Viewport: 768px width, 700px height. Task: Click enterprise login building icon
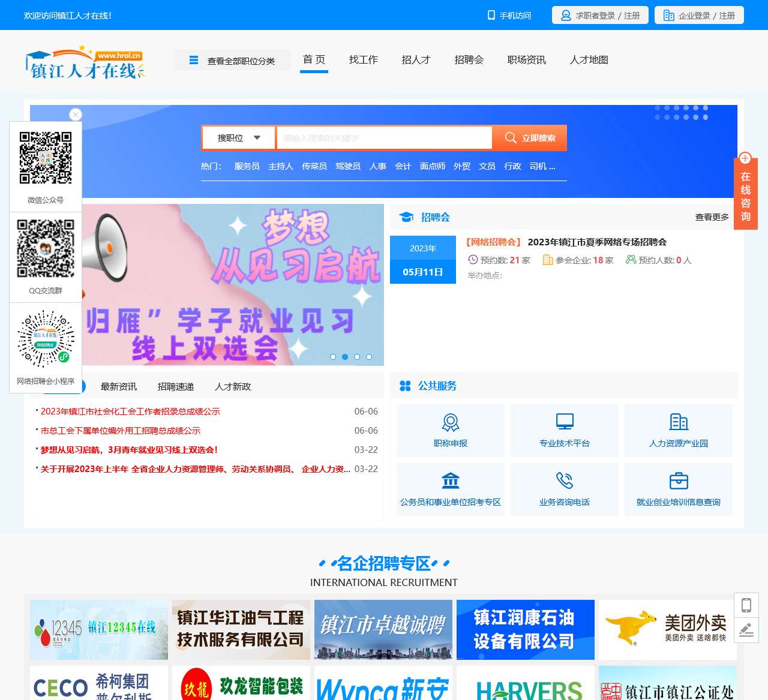(668, 16)
